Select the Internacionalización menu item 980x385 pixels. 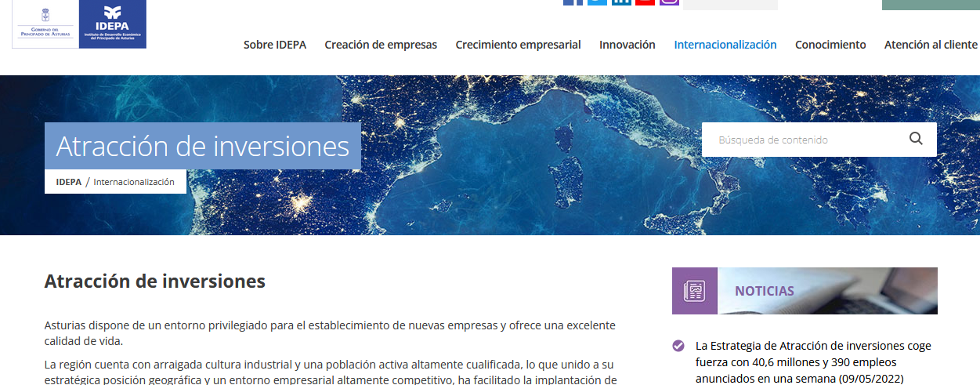click(x=725, y=45)
